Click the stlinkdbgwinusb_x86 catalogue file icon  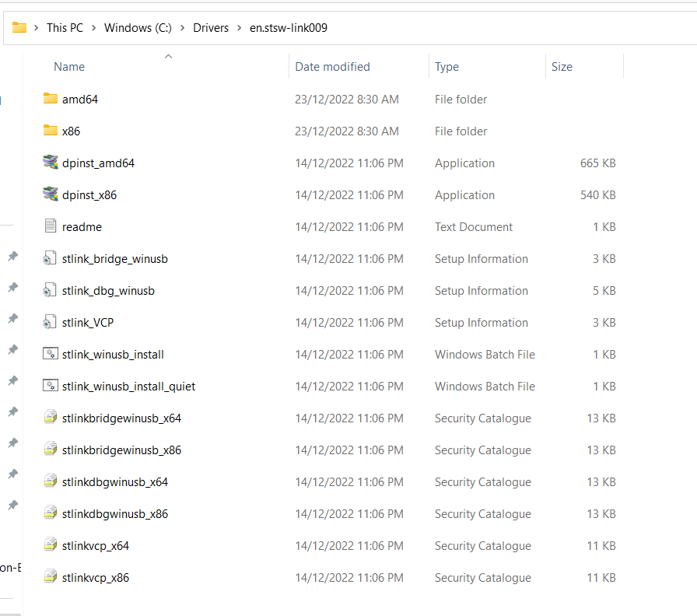click(51, 513)
